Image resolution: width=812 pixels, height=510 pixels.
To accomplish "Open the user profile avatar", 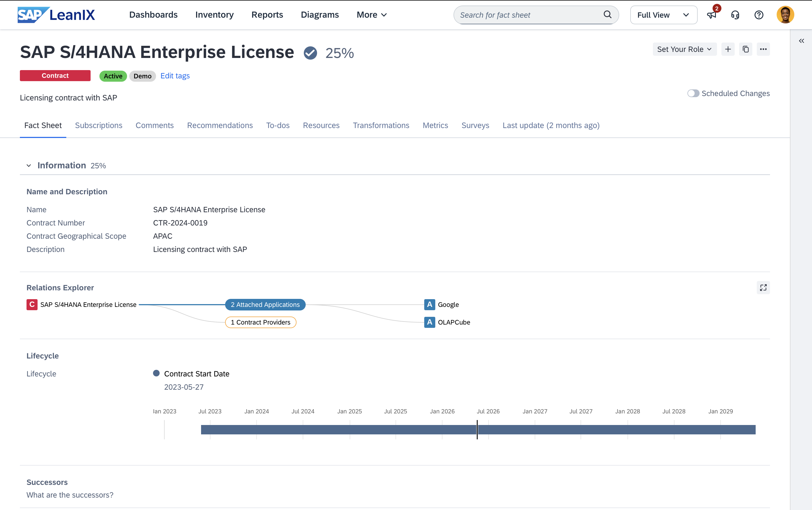I will 785,15.
